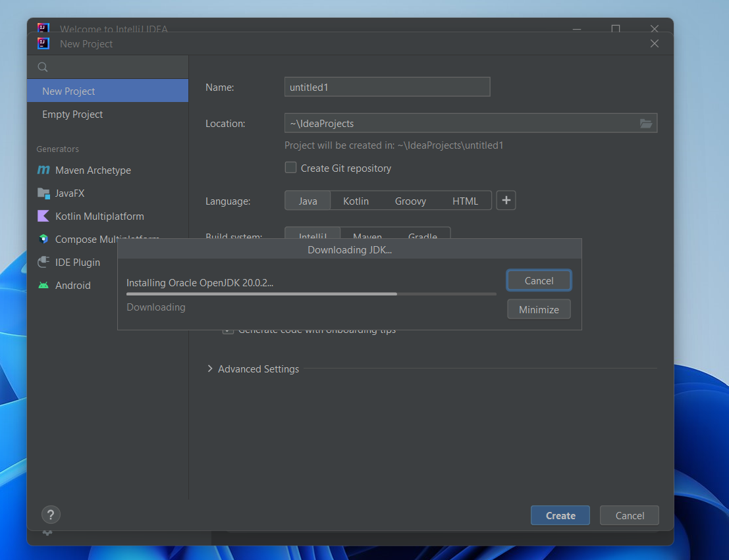Click the 'Project will be created in' hint
Image resolution: width=729 pixels, height=560 pixels.
tap(394, 145)
